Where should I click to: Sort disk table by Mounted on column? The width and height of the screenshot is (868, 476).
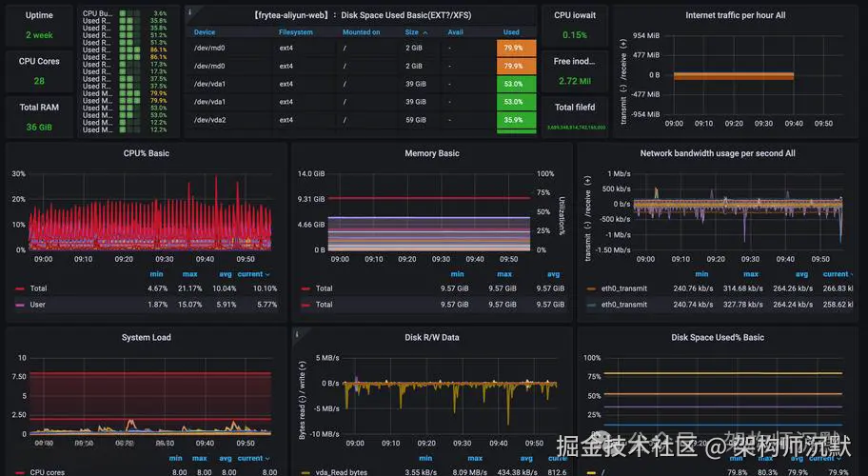[x=361, y=32]
